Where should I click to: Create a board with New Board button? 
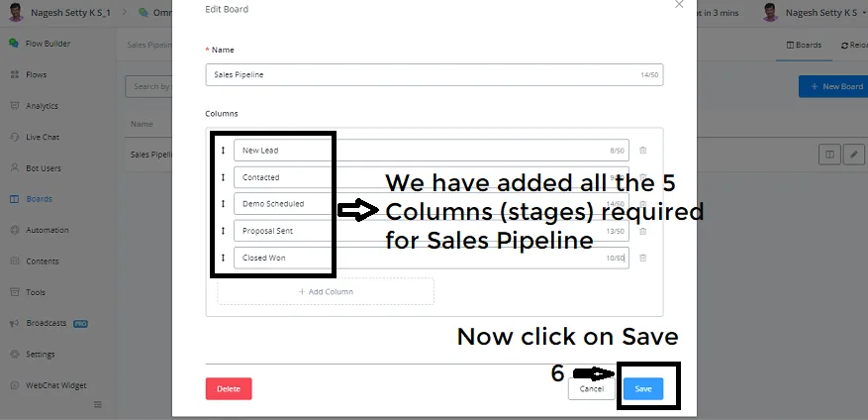[833, 86]
